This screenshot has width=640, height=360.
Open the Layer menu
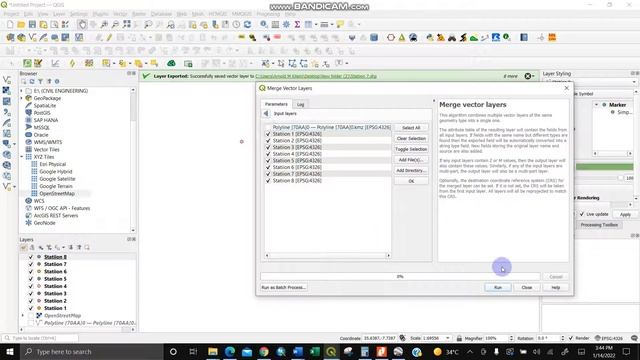pyautogui.click(x=59, y=14)
